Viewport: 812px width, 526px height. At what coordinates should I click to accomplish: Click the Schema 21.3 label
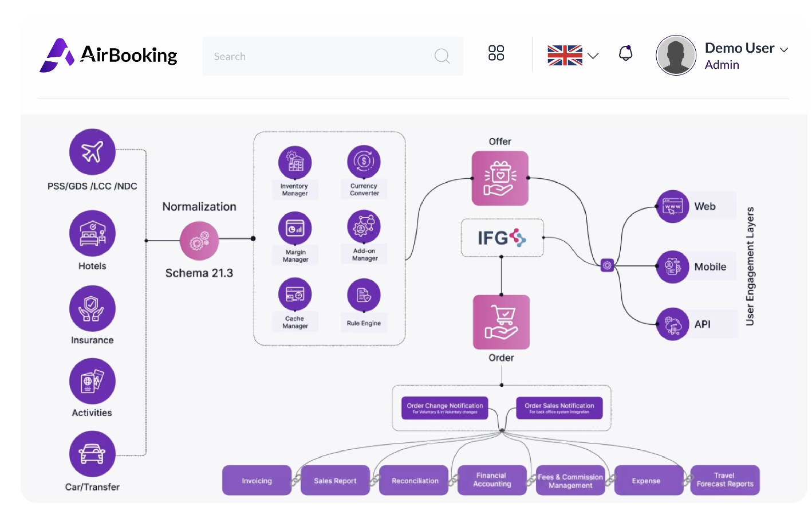pyautogui.click(x=199, y=273)
